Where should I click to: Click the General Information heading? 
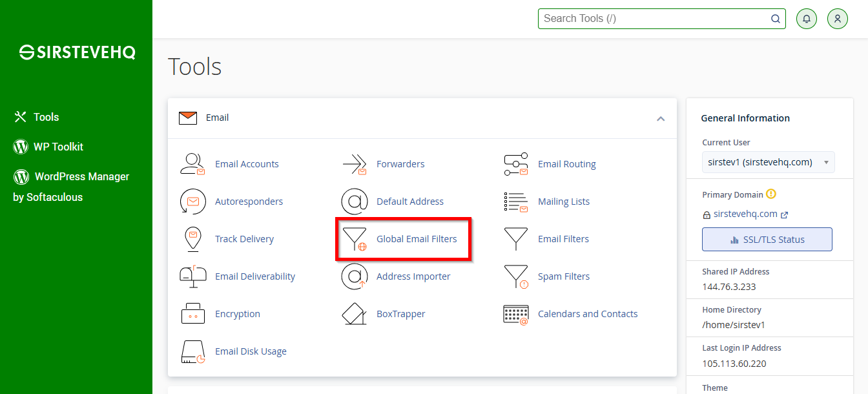(745, 118)
